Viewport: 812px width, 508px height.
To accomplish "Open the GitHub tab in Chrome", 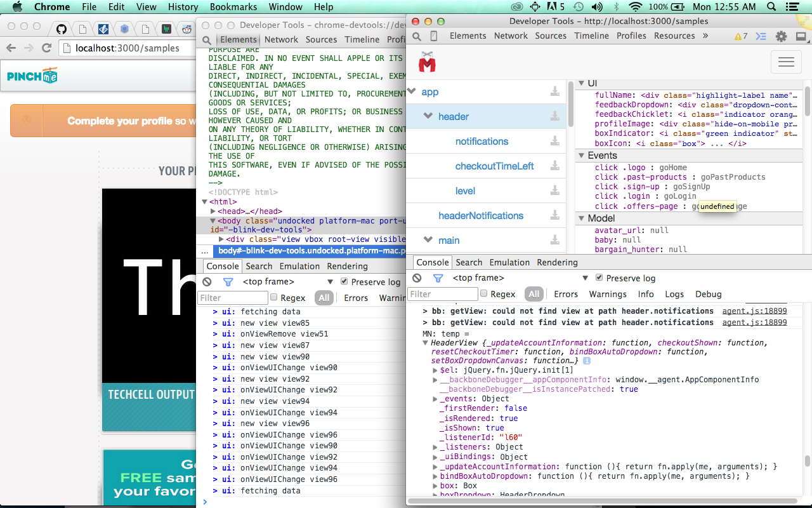I will point(62,29).
